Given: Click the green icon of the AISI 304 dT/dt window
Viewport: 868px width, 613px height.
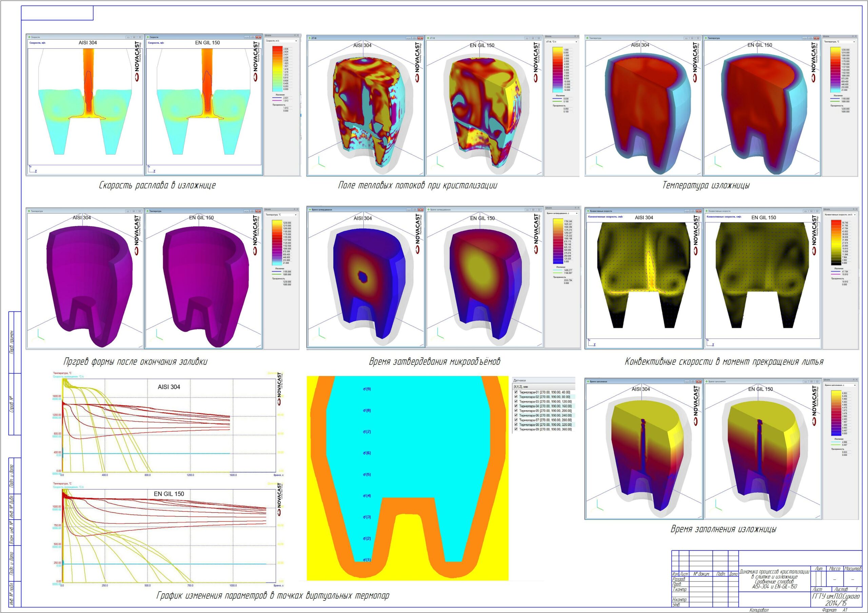Looking at the screenshot, I should [x=310, y=38].
